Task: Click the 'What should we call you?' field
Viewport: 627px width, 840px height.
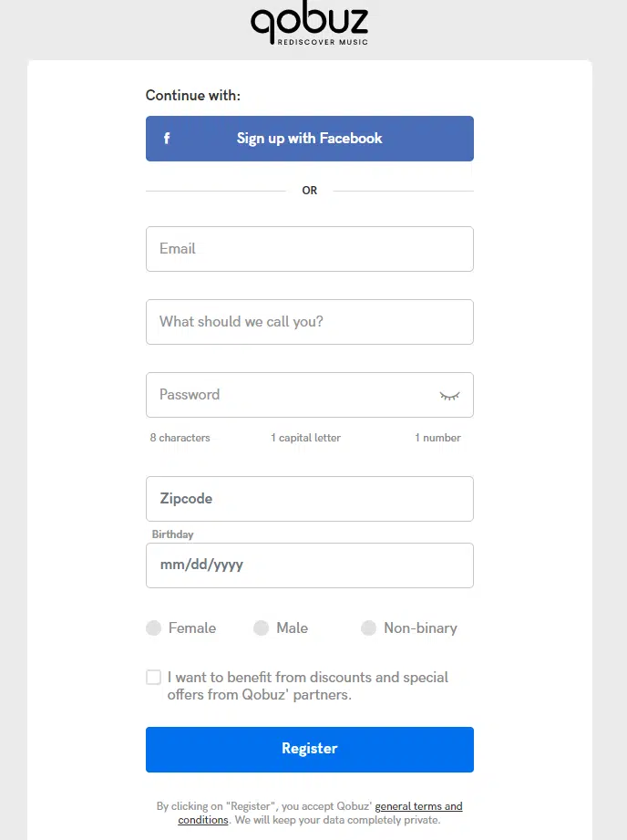Action: [x=310, y=322]
